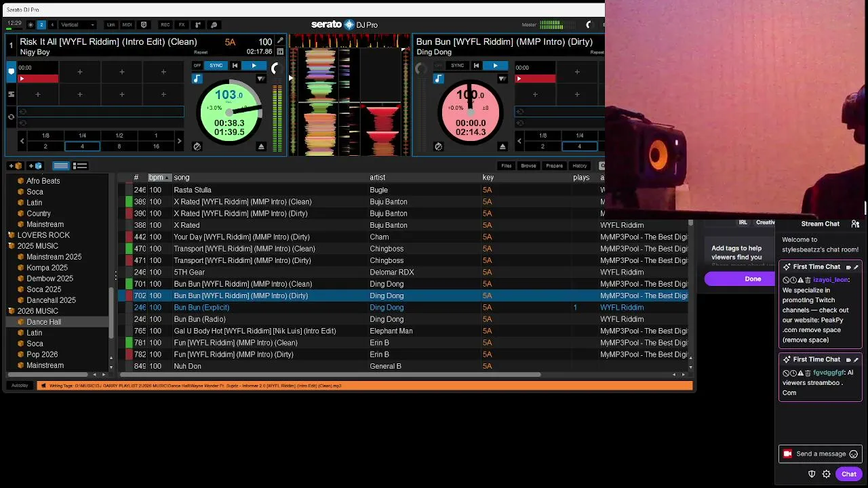Add new crate icon
The height and width of the screenshot is (488, 868).
[15, 166]
